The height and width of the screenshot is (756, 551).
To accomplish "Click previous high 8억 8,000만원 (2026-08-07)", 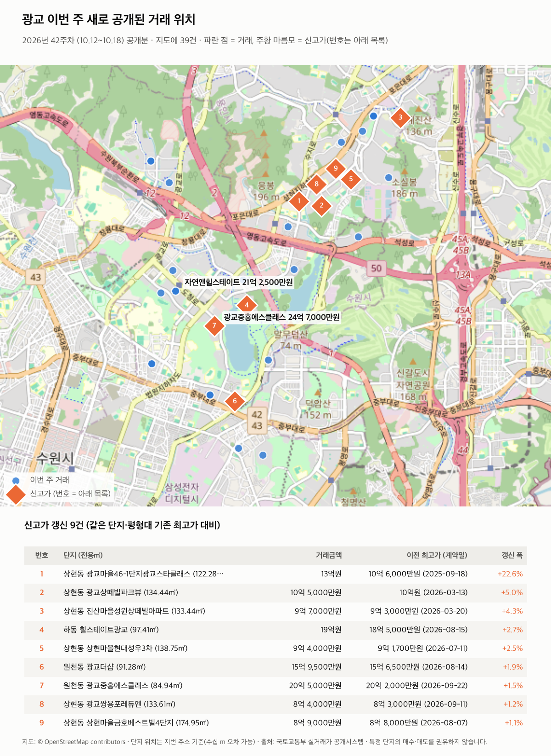I will pos(419,723).
